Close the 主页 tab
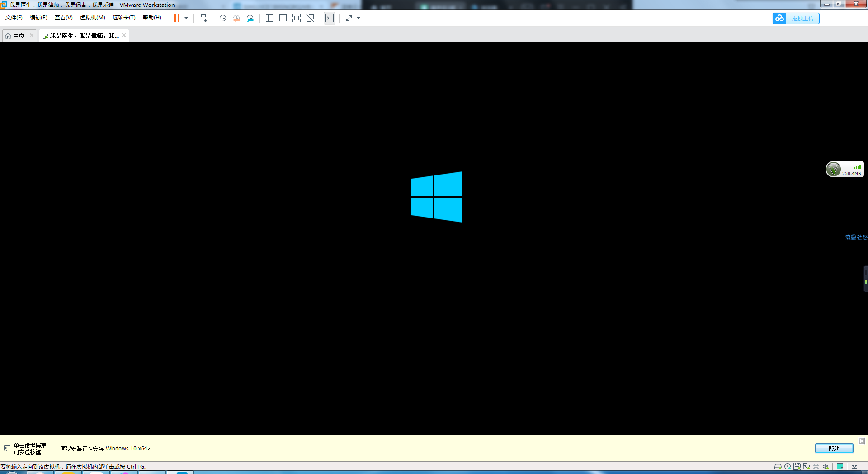 pos(32,35)
